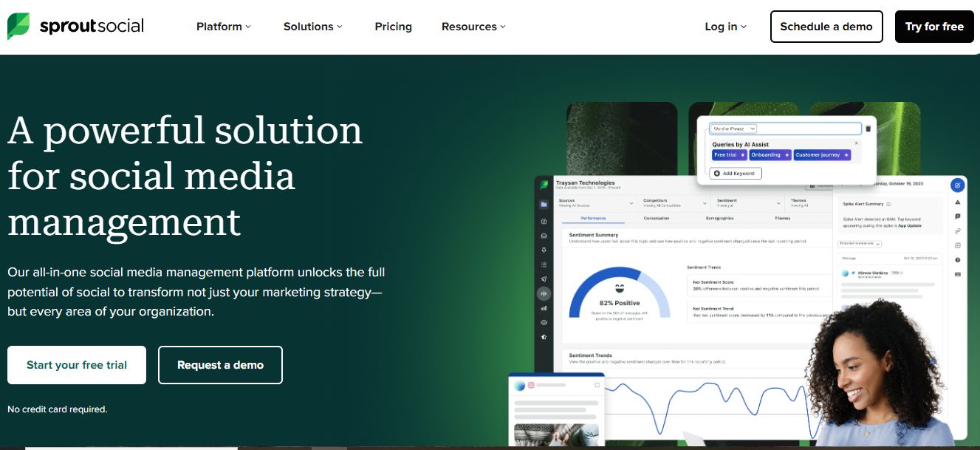The width and height of the screenshot is (980, 450).
Task: Click the keyboard icon in right rail
Action: (958, 274)
